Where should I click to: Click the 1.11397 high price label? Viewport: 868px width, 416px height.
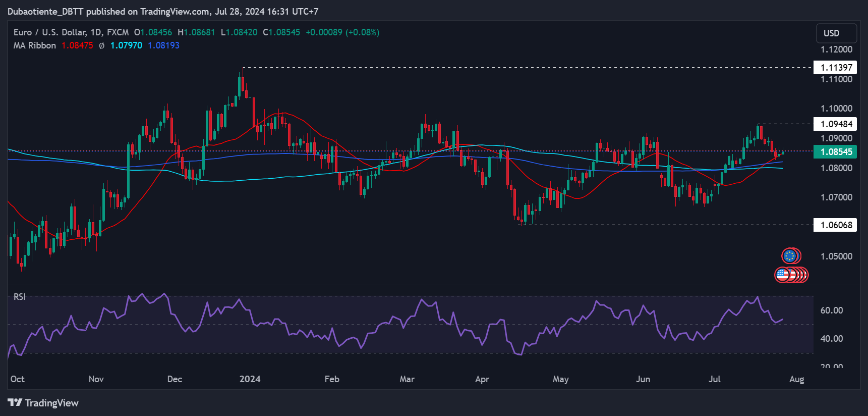point(835,68)
